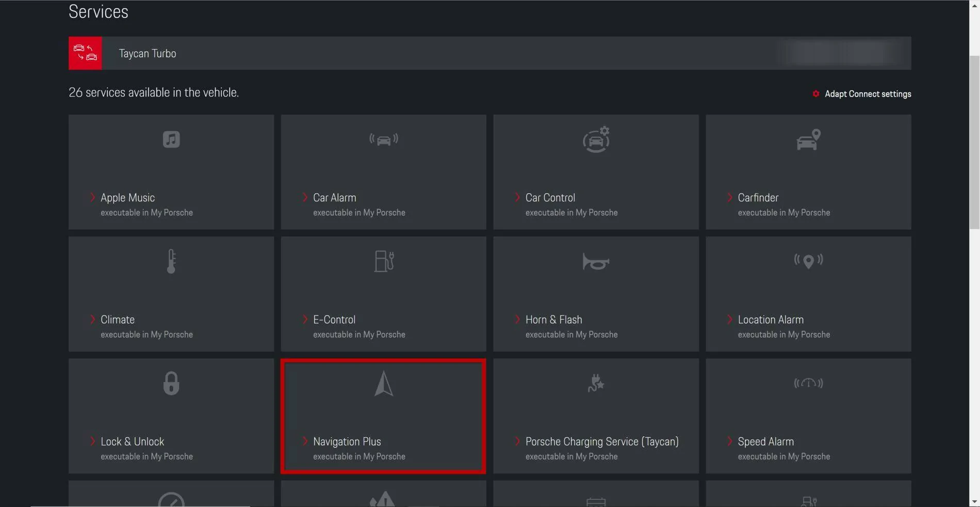Screen dimensions: 980x507
Task: Click the Apple Music note icon
Action: 171,139
